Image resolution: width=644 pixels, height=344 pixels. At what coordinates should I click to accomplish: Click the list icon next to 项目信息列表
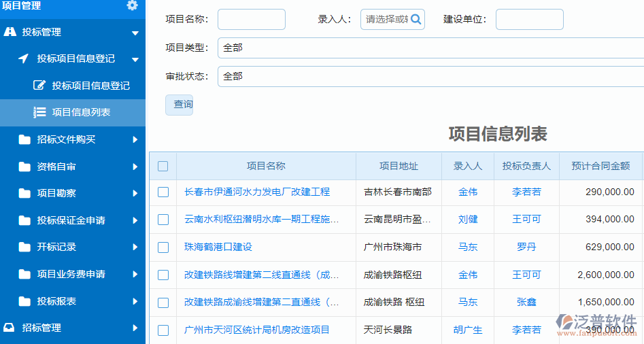[x=39, y=112]
